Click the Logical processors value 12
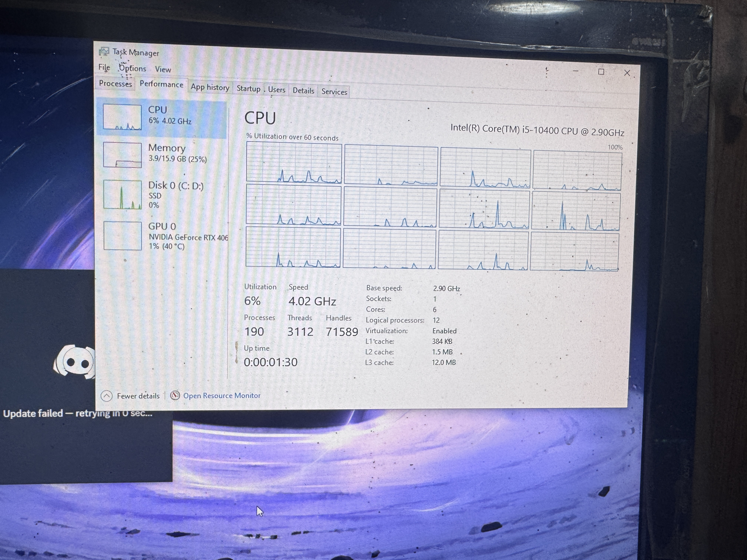Viewport: 747px width, 560px height. click(436, 320)
